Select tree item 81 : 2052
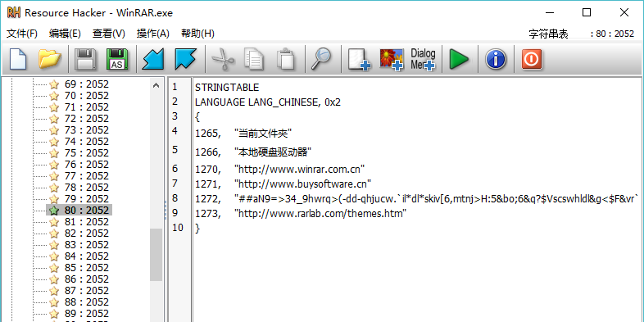This screenshot has height=322, width=644. coord(87,222)
